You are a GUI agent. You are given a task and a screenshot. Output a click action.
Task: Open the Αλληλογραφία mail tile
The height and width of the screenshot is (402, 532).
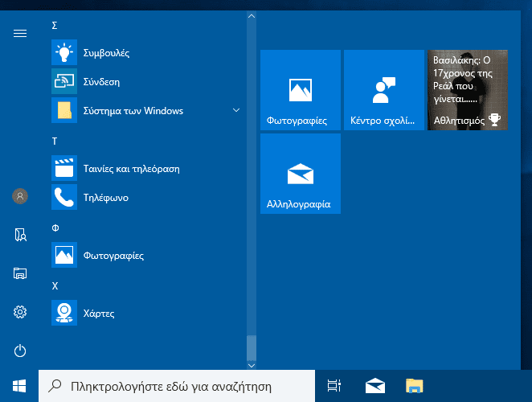tap(301, 174)
